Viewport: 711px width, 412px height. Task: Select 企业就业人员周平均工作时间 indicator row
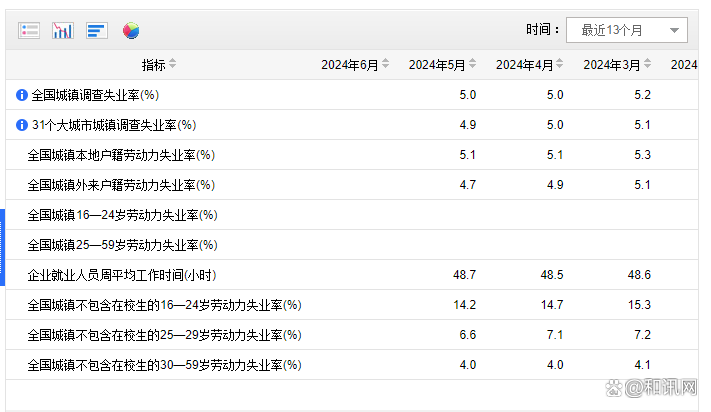(352, 275)
